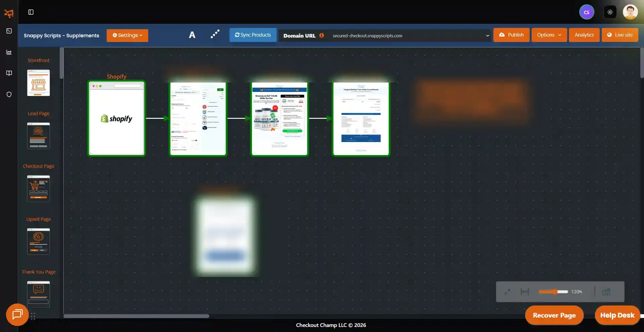Select the GLP-1 upsell page node

pos(279,118)
